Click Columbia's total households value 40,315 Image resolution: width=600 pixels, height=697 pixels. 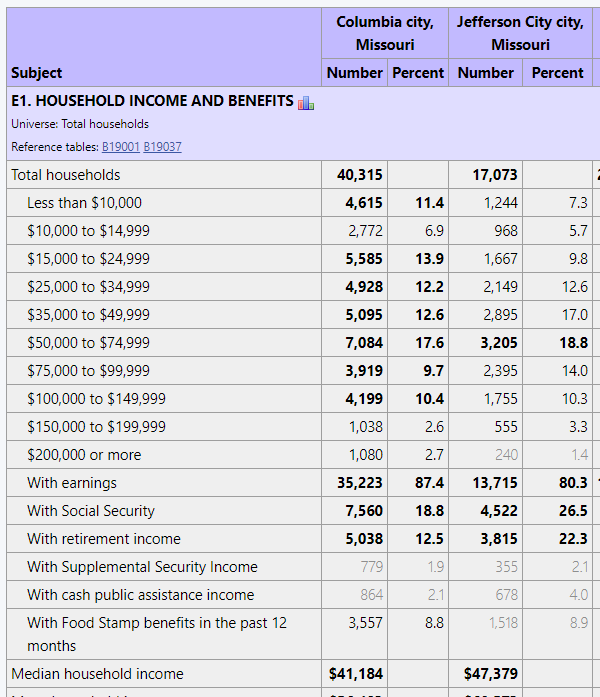point(359,175)
